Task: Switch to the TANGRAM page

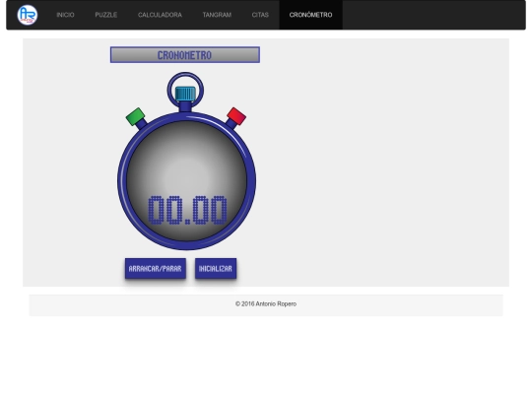Action: coord(217,15)
